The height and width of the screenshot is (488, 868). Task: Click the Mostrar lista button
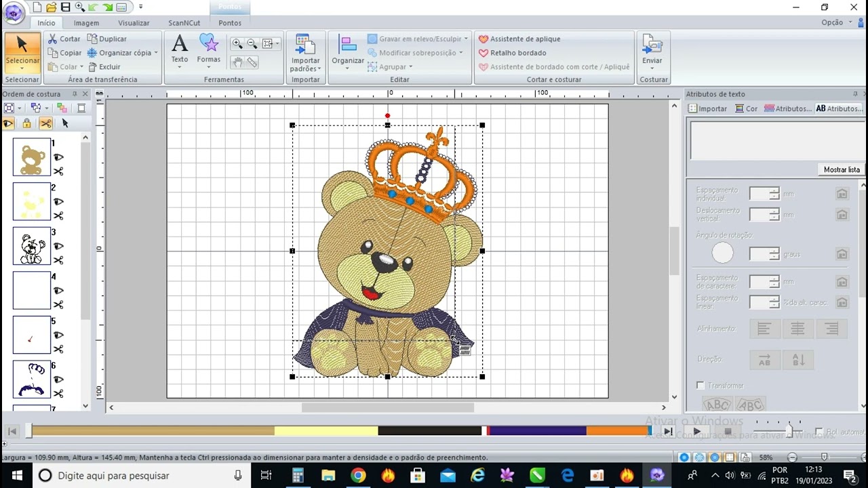click(x=842, y=169)
